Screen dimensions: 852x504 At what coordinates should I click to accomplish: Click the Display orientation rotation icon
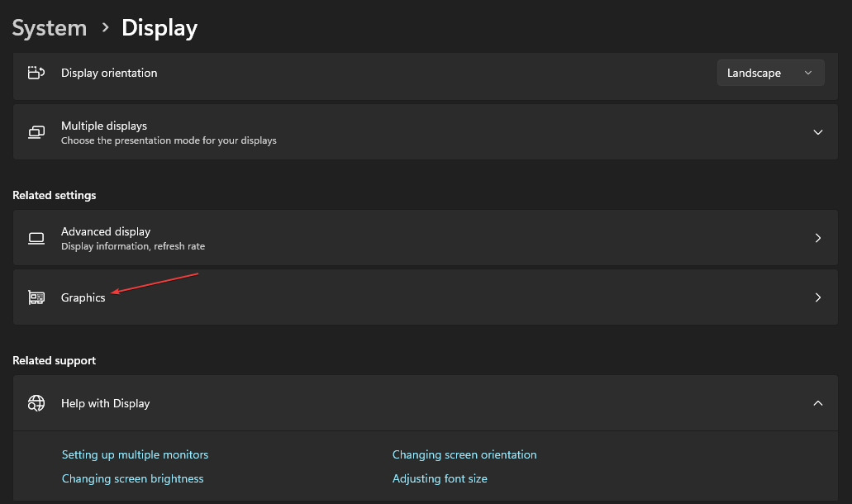36,73
